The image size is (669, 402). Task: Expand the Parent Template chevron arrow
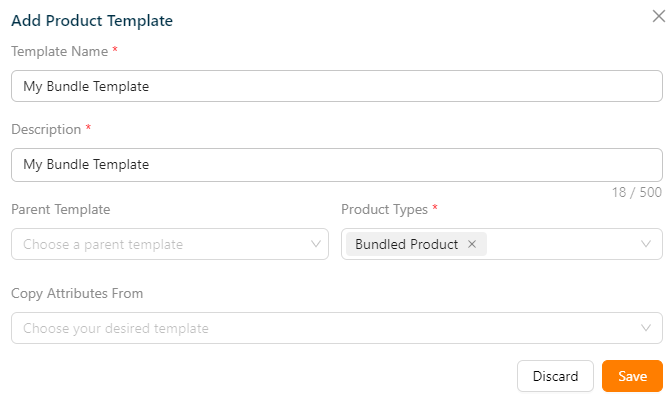pos(316,244)
